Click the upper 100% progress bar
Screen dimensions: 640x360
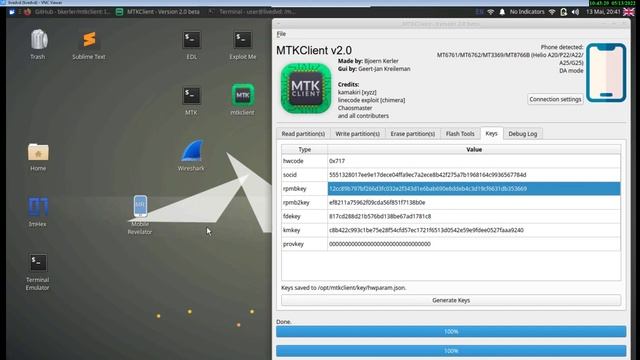(x=451, y=331)
